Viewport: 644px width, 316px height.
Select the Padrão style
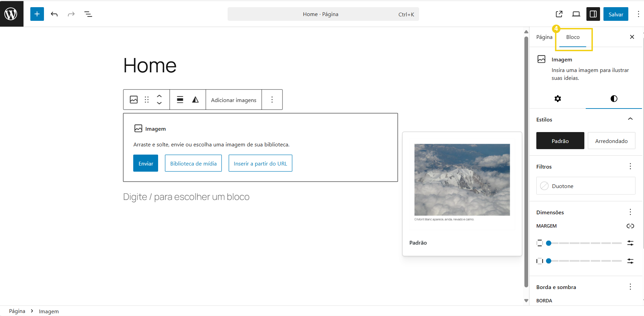click(560, 141)
